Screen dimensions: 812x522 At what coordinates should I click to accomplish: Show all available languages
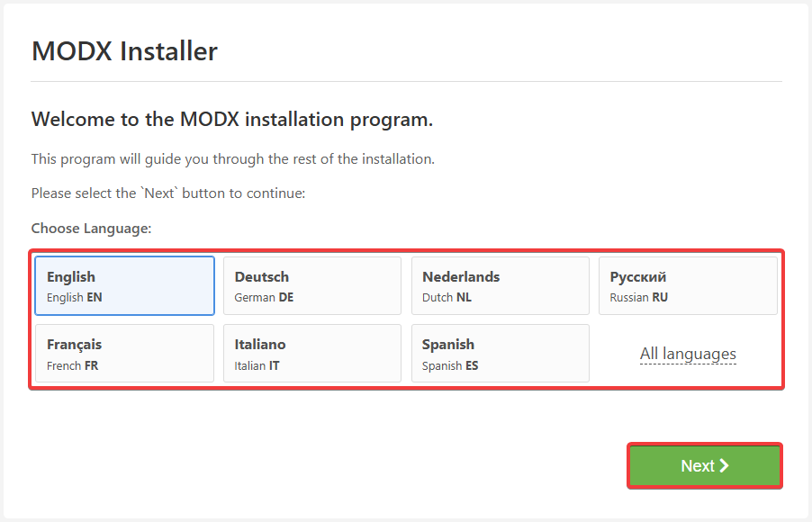click(688, 354)
